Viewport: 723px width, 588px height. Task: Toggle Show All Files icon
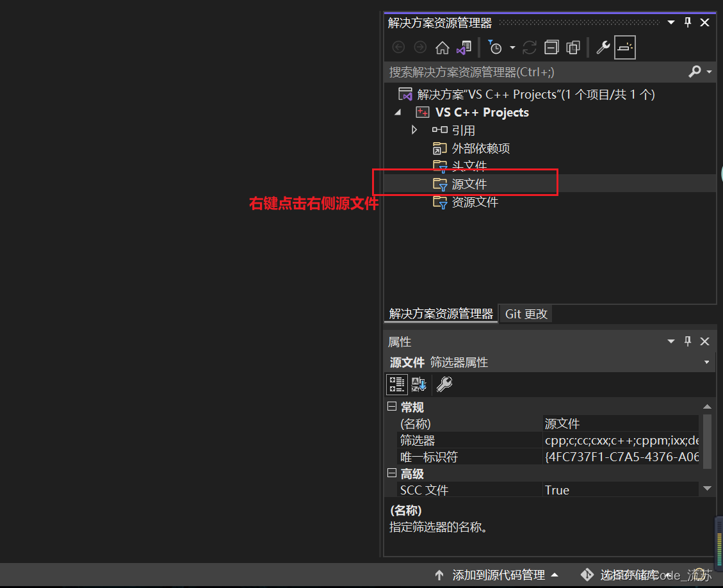click(x=573, y=47)
